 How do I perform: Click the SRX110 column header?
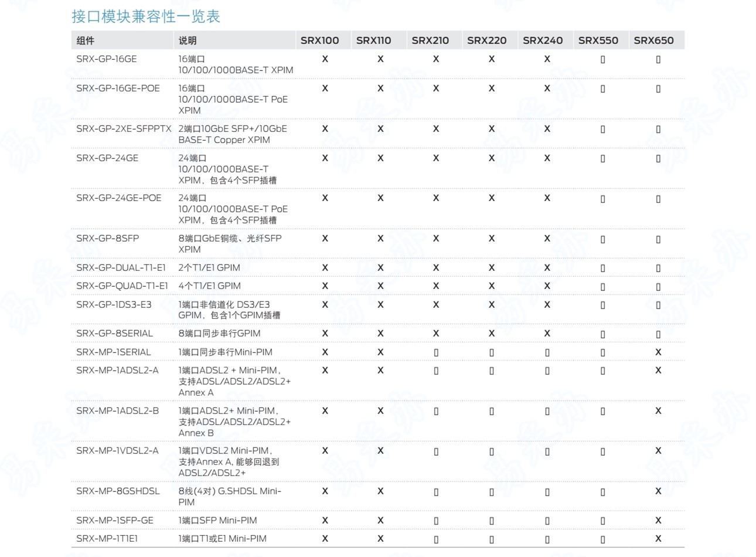click(x=374, y=40)
